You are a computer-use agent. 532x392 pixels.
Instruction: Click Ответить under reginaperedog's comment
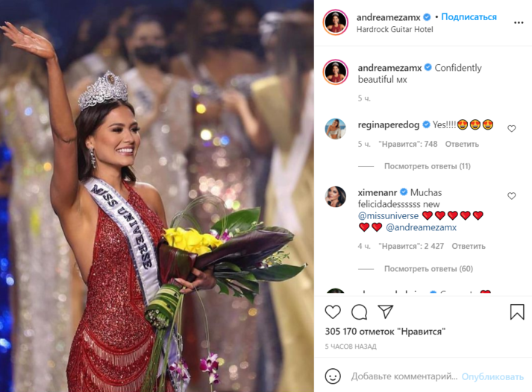(x=462, y=144)
